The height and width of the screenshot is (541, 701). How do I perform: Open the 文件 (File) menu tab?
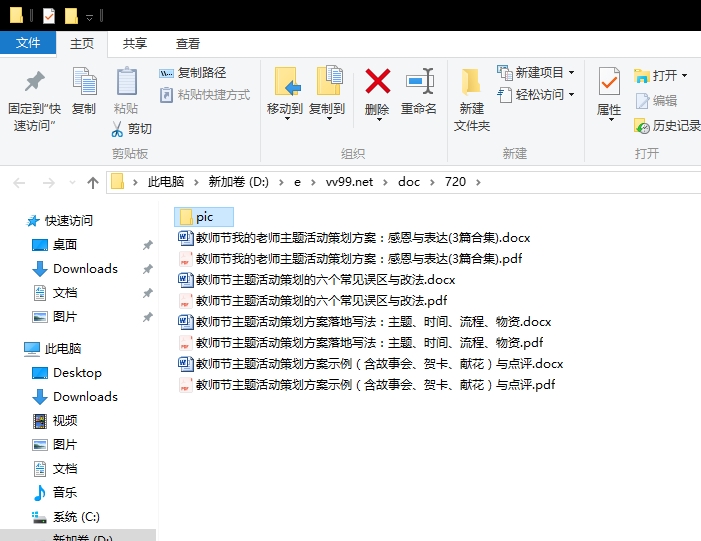pyautogui.click(x=28, y=43)
